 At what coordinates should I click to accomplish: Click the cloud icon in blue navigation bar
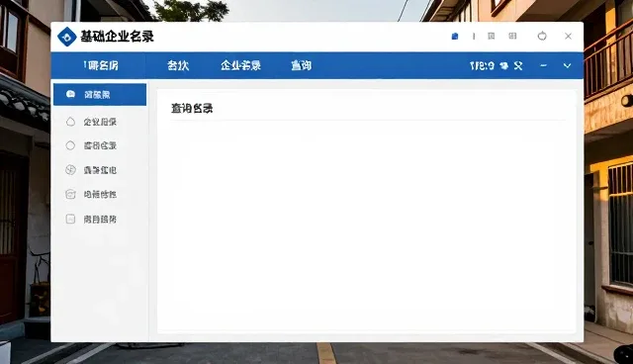click(504, 66)
